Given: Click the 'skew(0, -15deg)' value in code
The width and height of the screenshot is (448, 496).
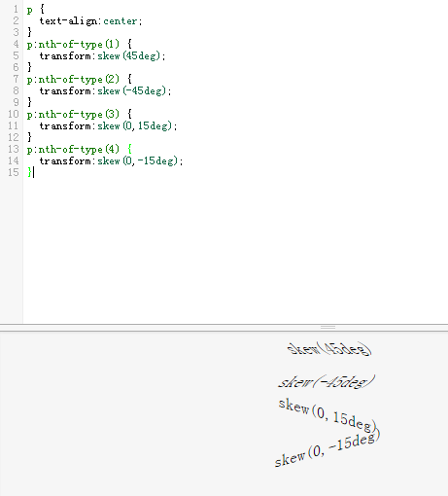Looking at the screenshot, I should point(138,161).
